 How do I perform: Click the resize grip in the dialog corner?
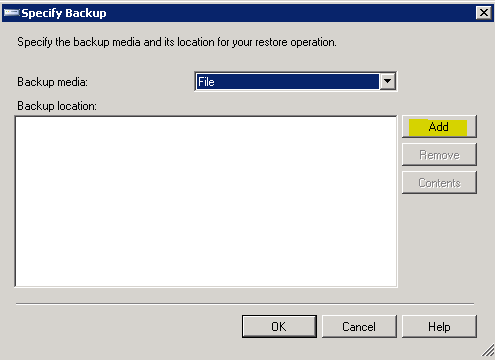click(x=488, y=350)
